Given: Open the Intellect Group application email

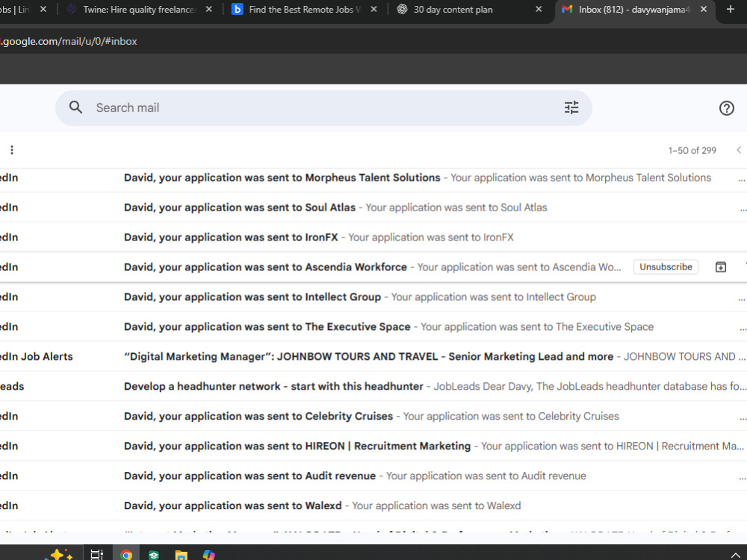Looking at the screenshot, I should [373, 297].
